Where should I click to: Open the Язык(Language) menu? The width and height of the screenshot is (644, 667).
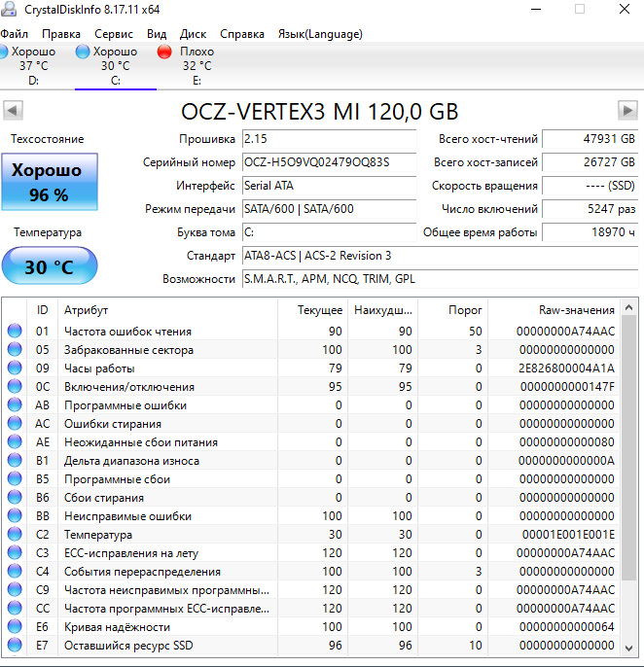(x=320, y=34)
